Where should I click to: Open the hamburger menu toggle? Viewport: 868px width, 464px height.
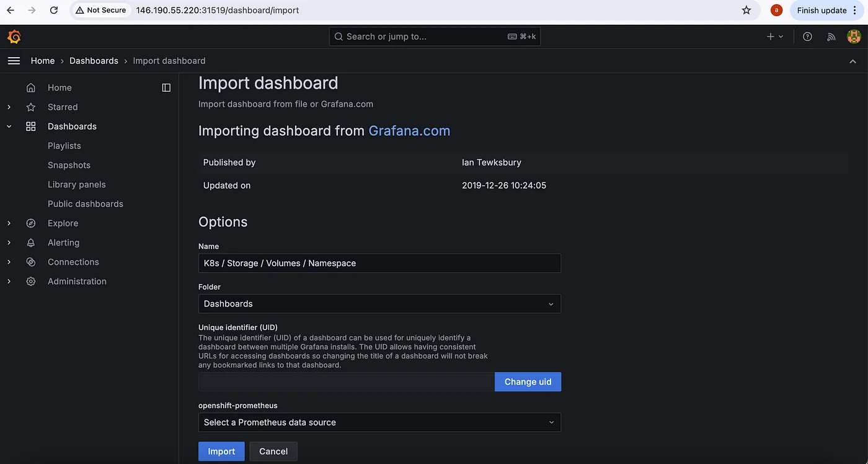point(14,61)
